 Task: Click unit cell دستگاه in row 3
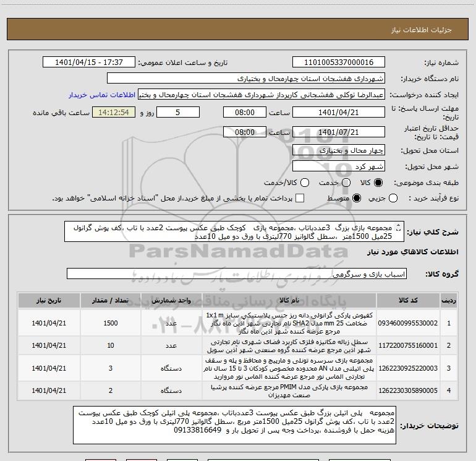click(x=171, y=368)
